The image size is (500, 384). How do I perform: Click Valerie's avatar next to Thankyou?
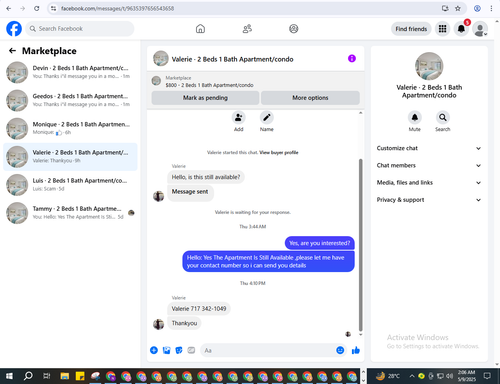(x=158, y=324)
